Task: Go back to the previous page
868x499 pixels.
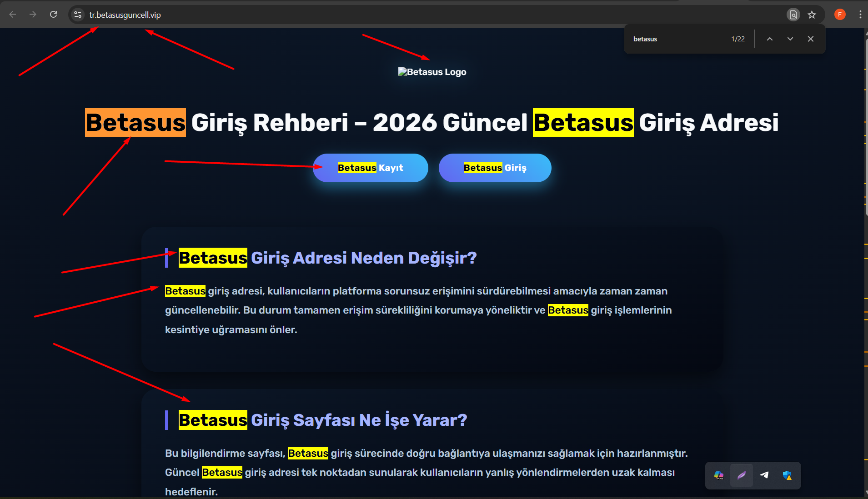Action: (x=13, y=15)
